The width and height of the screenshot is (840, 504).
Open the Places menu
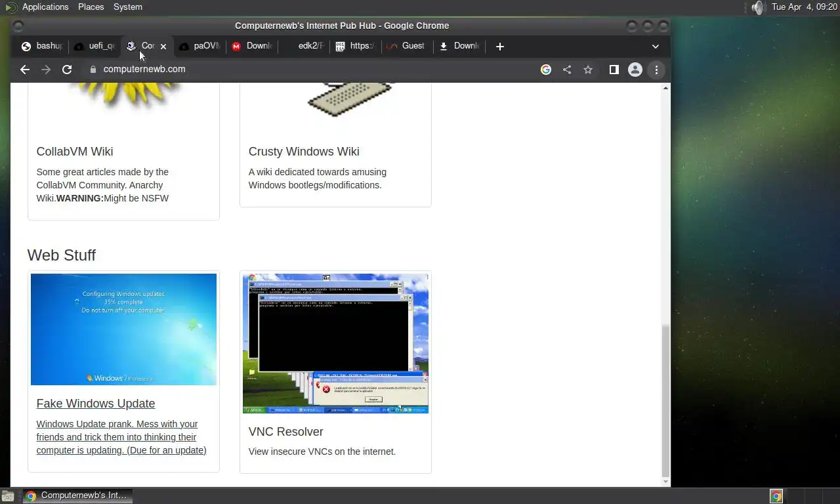(x=91, y=7)
